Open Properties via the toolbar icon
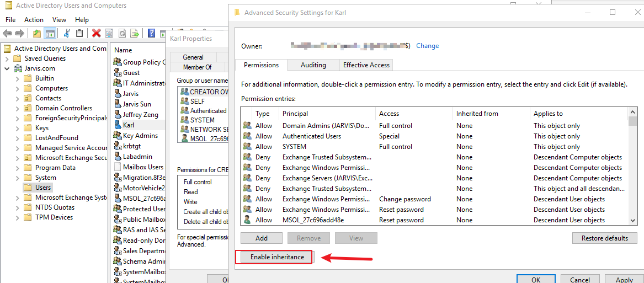The height and width of the screenshot is (283, 644). point(109,33)
